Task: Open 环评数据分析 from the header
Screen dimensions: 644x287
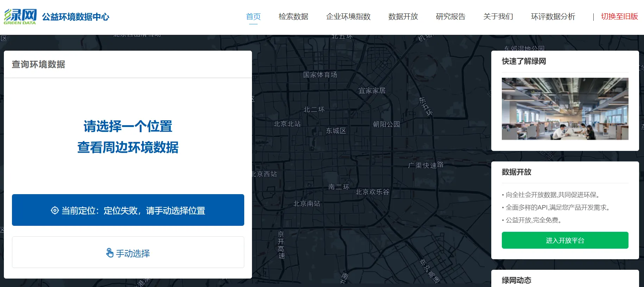Action: [553, 17]
